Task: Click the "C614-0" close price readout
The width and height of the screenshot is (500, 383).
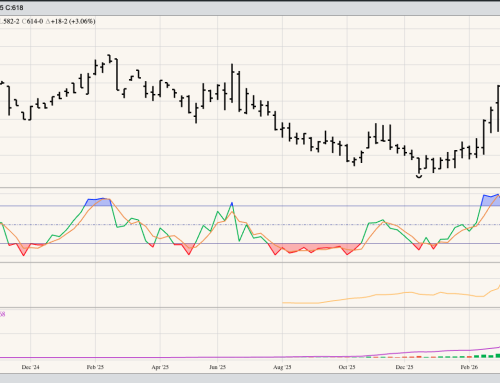Action: tap(32, 21)
